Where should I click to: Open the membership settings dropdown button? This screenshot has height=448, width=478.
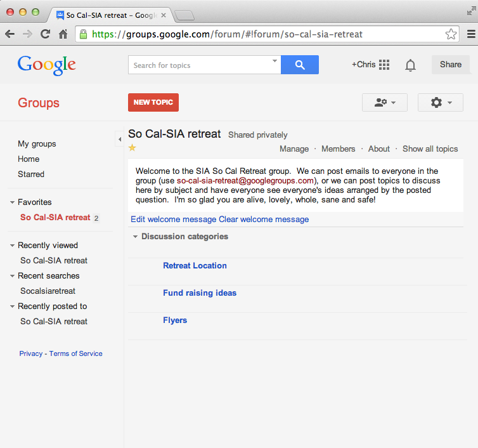tap(385, 103)
